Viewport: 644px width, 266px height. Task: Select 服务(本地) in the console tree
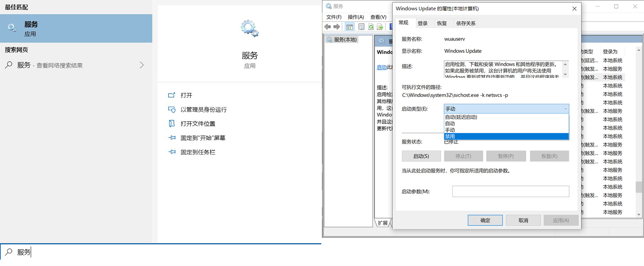(x=345, y=40)
